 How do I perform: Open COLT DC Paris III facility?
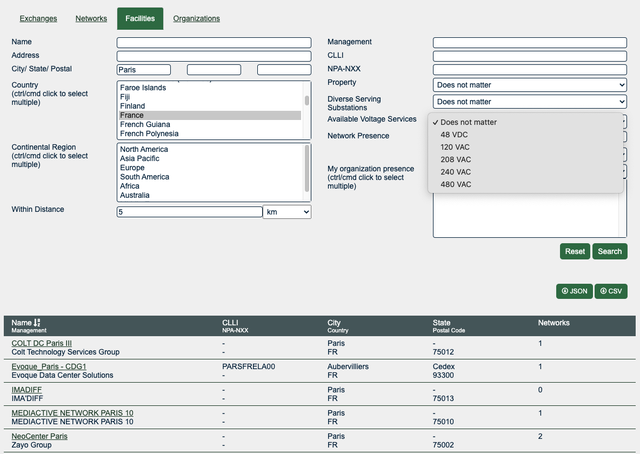[x=42, y=343]
